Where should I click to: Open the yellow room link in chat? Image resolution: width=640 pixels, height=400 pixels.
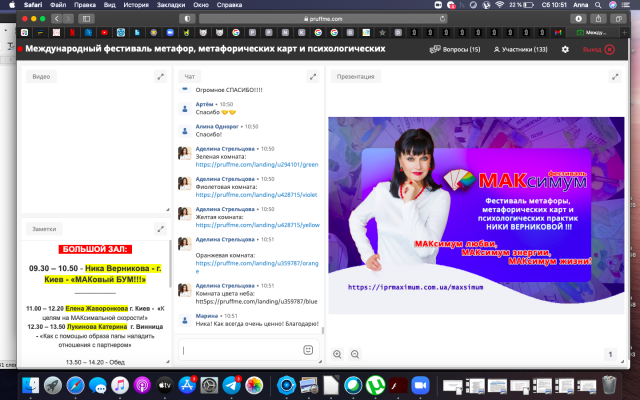click(256, 225)
